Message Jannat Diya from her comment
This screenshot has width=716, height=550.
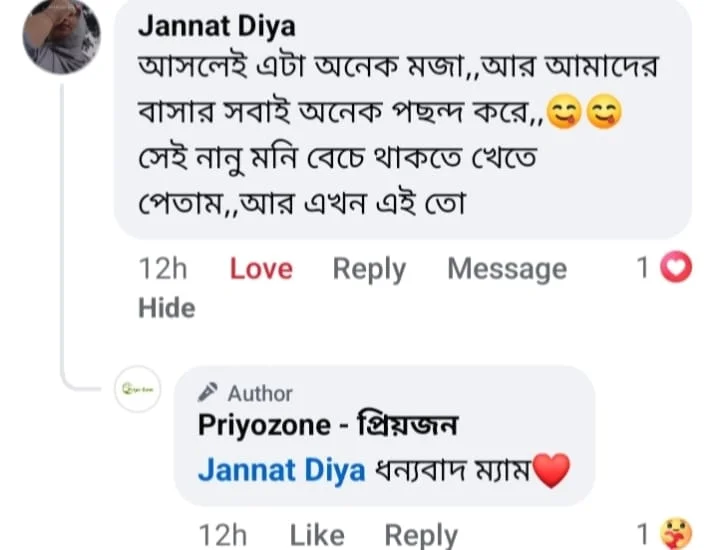(507, 269)
